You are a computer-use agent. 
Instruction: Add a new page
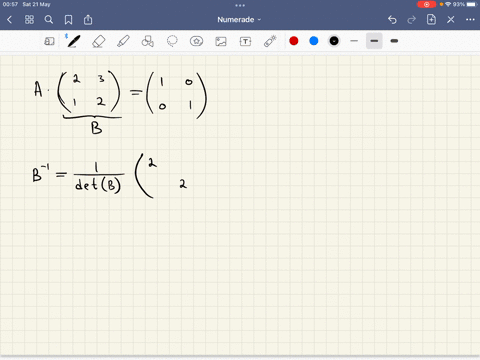(x=431, y=20)
